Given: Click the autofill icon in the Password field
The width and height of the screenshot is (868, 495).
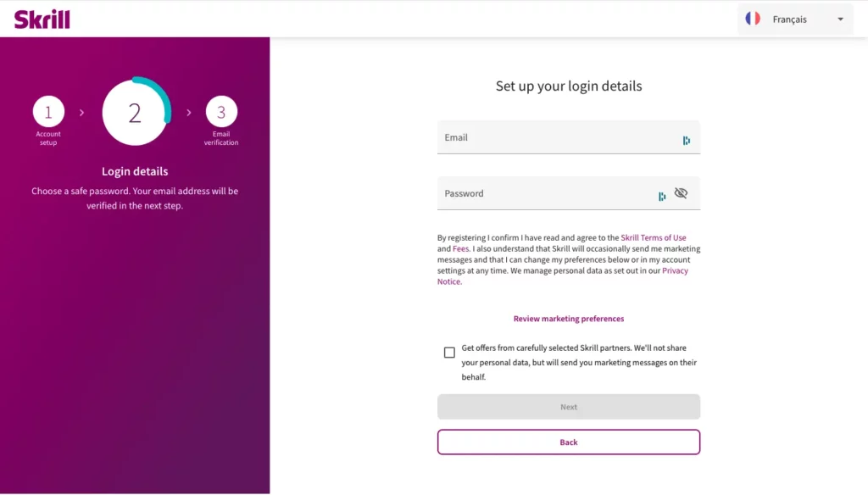Looking at the screenshot, I should point(662,195).
